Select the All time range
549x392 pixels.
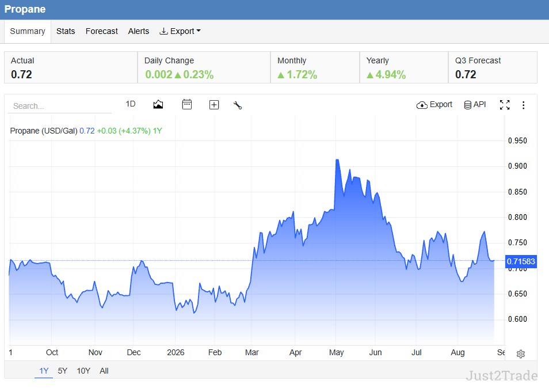[x=104, y=371]
